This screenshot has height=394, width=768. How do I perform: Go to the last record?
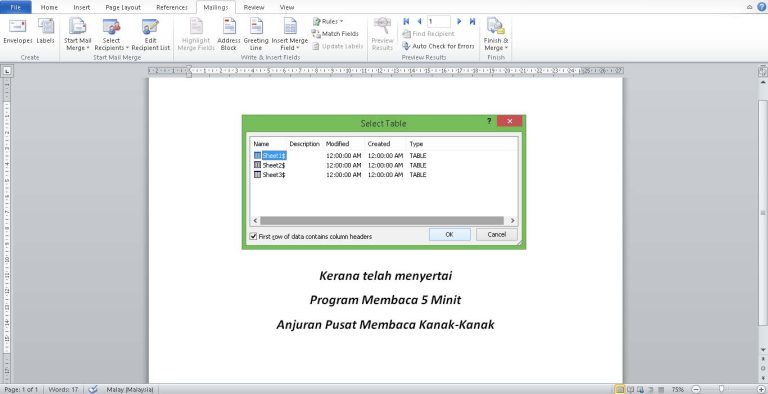click(x=472, y=22)
